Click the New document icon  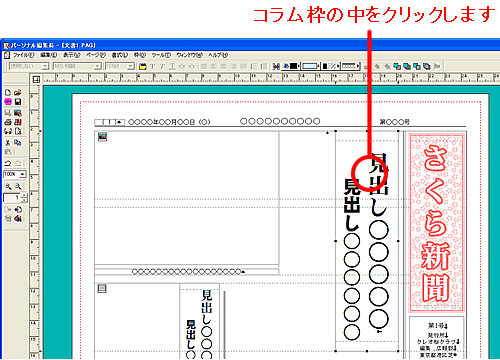click(x=8, y=92)
